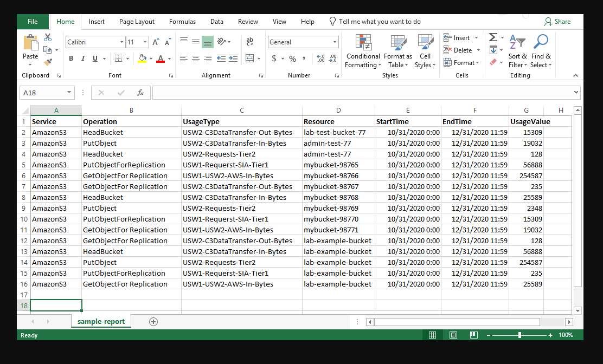603x364 pixels.
Task: Open Format as Table dropdown
Action: [x=398, y=51]
